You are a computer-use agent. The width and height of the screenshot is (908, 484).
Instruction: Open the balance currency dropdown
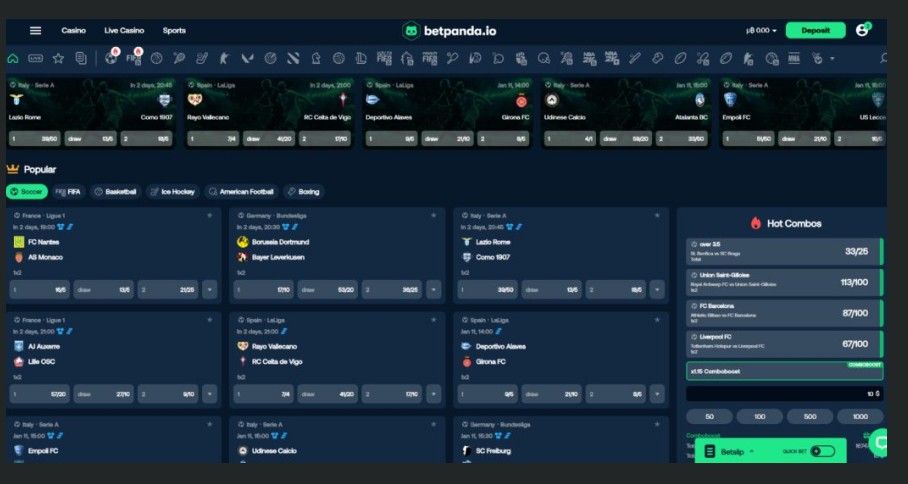[761, 31]
